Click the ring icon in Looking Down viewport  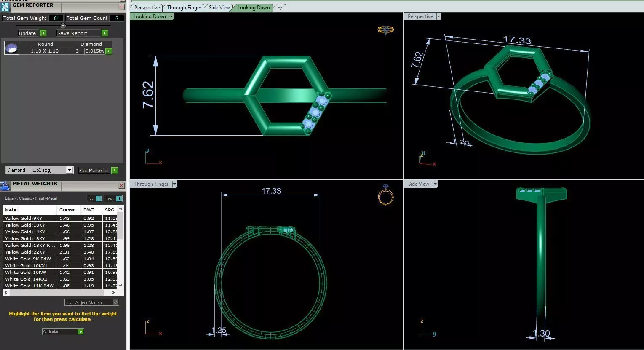(x=385, y=29)
